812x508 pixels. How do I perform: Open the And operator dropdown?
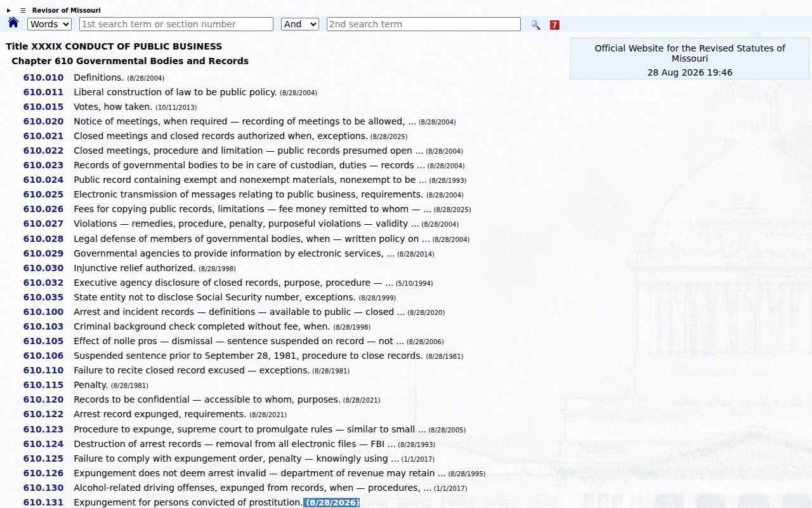click(299, 24)
